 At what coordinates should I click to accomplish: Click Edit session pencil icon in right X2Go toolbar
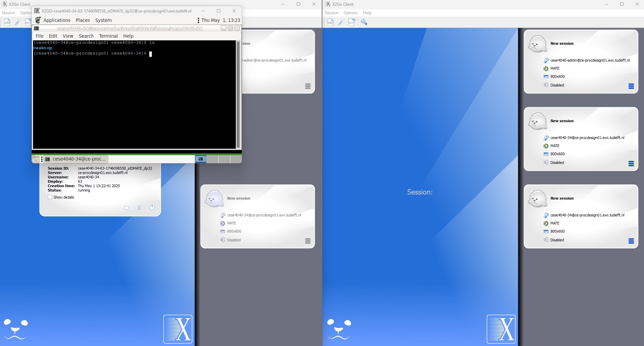[341, 22]
